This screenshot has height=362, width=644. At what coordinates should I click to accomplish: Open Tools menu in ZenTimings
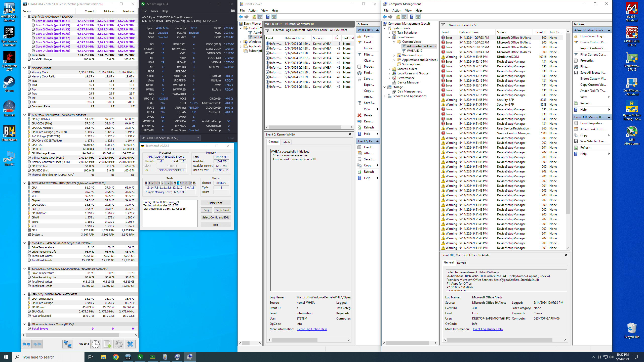(154, 11)
